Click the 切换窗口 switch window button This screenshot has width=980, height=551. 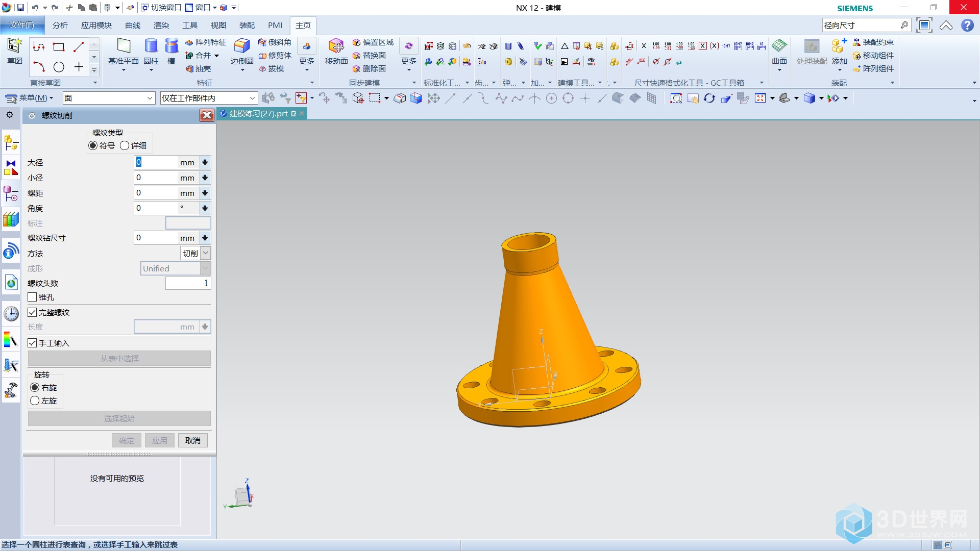point(161,8)
